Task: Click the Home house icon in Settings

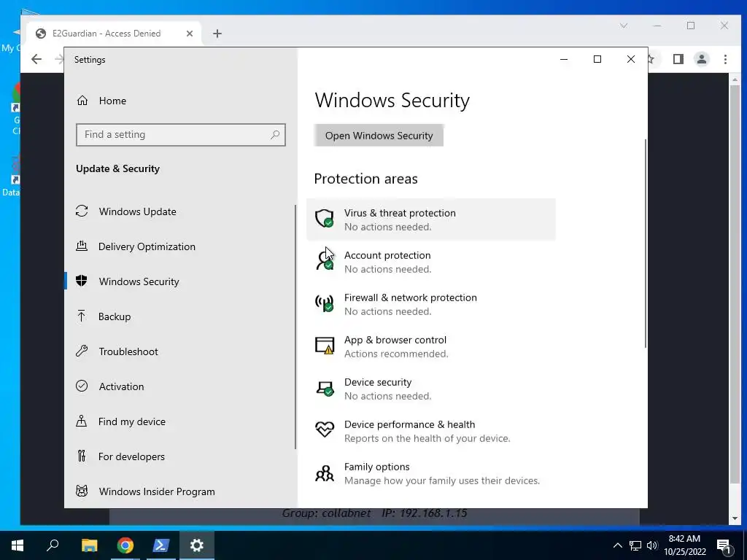Action: click(82, 101)
